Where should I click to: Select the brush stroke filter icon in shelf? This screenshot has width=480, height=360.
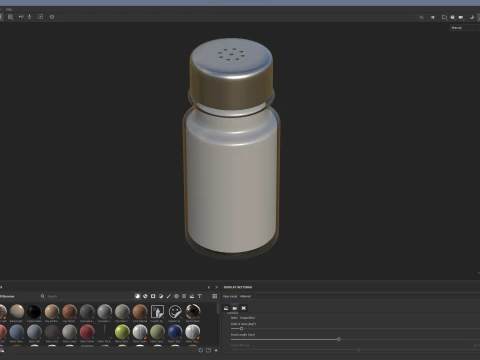[169, 296]
